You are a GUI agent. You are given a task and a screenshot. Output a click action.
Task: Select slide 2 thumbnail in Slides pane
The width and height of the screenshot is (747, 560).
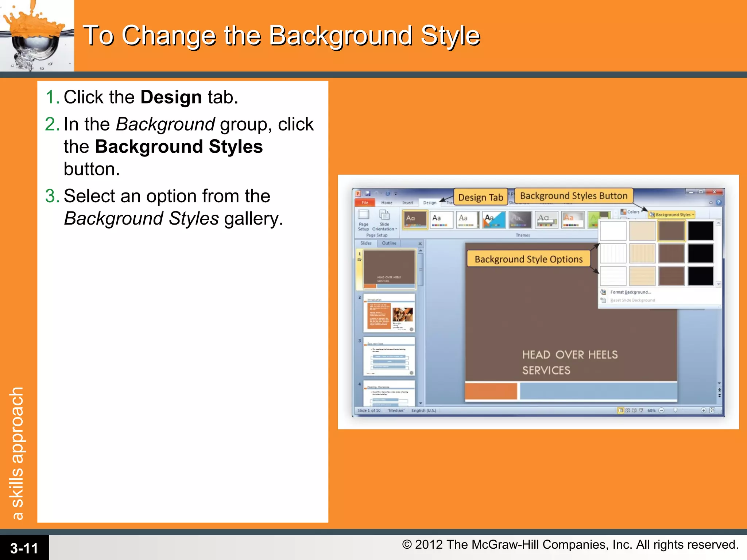pyautogui.click(x=389, y=313)
